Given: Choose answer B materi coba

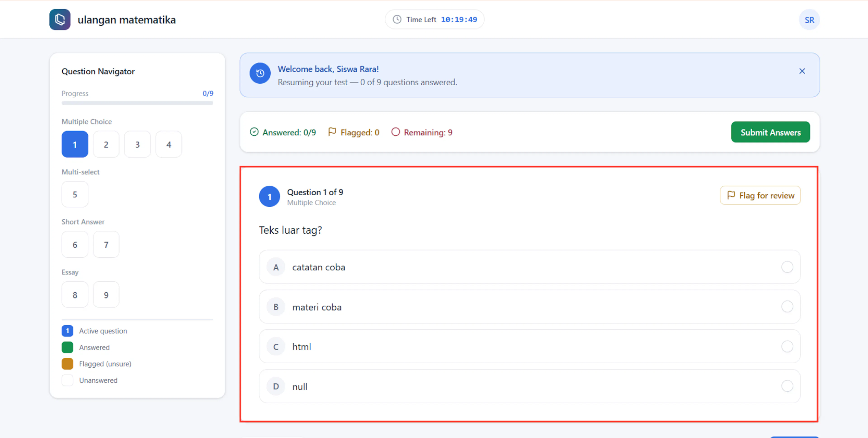Looking at the screenshot, I should (529, 307).
